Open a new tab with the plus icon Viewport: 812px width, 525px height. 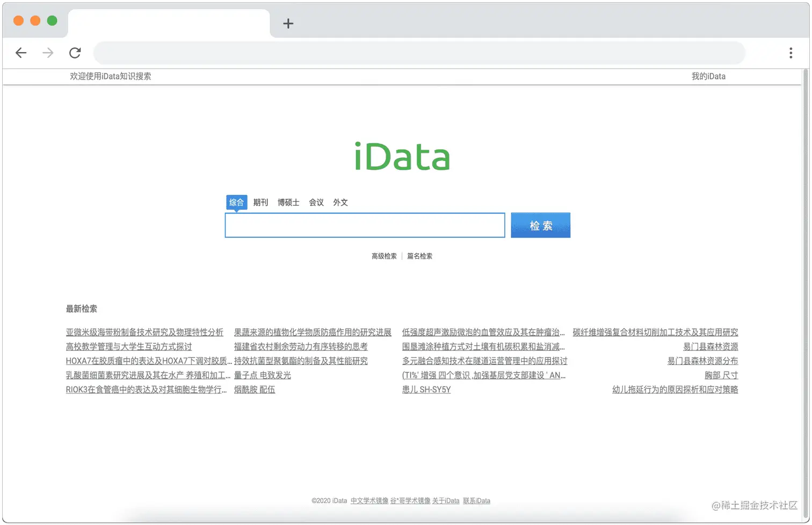pos(288,23)
